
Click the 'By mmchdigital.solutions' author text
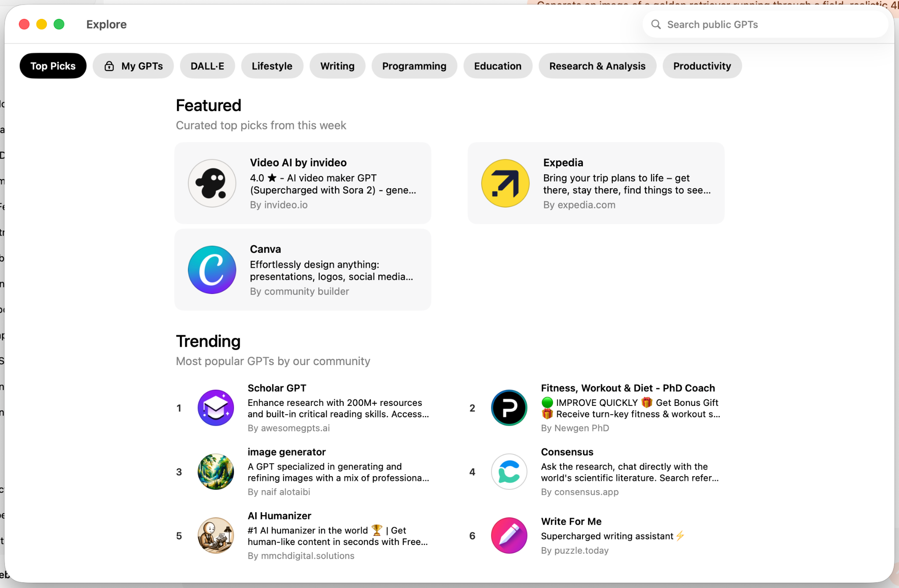pos(301,556)
